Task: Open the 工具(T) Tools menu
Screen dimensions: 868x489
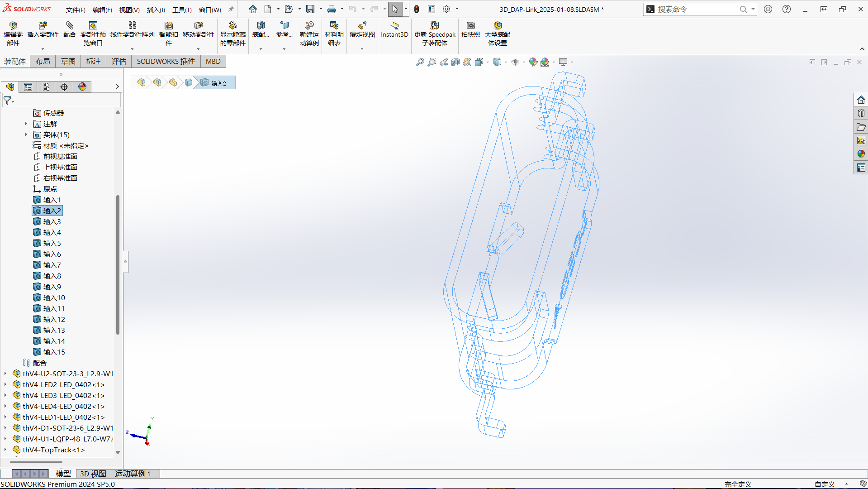Action: point(182,10)
